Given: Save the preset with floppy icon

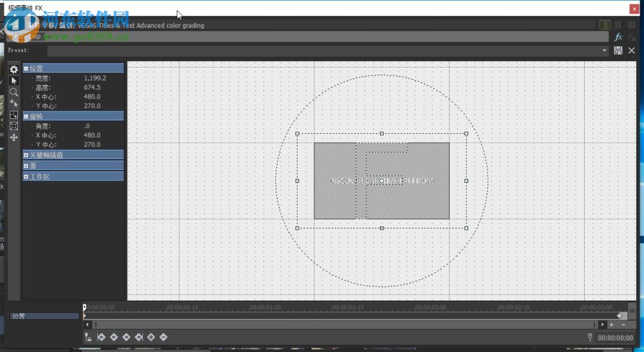Looking at the screenshot, I should (x=618, y=50).
